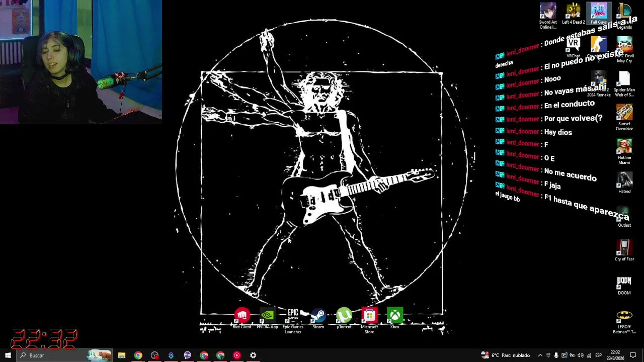
Task: Open the Microsoft Store shortcut
Action: tap(369, 321)
